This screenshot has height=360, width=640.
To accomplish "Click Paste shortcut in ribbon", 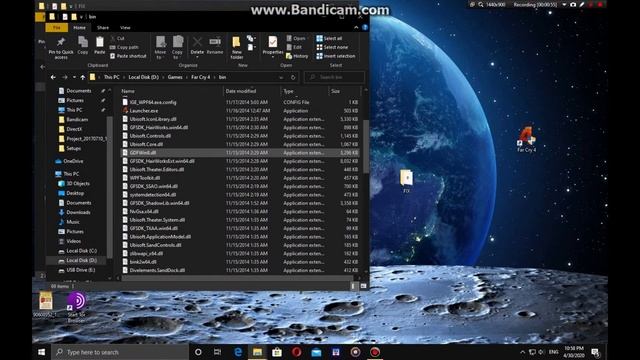I will pyautogui.click(x=128, y=56).
